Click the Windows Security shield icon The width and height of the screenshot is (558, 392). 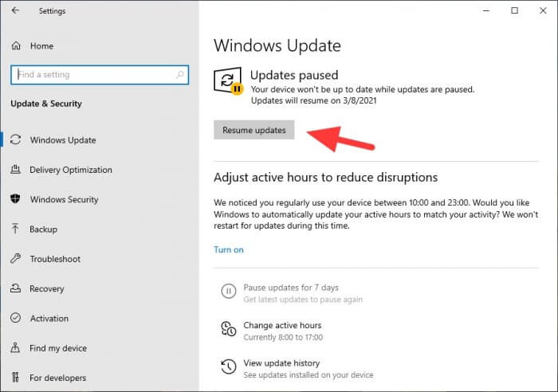[x=15, y=199]
